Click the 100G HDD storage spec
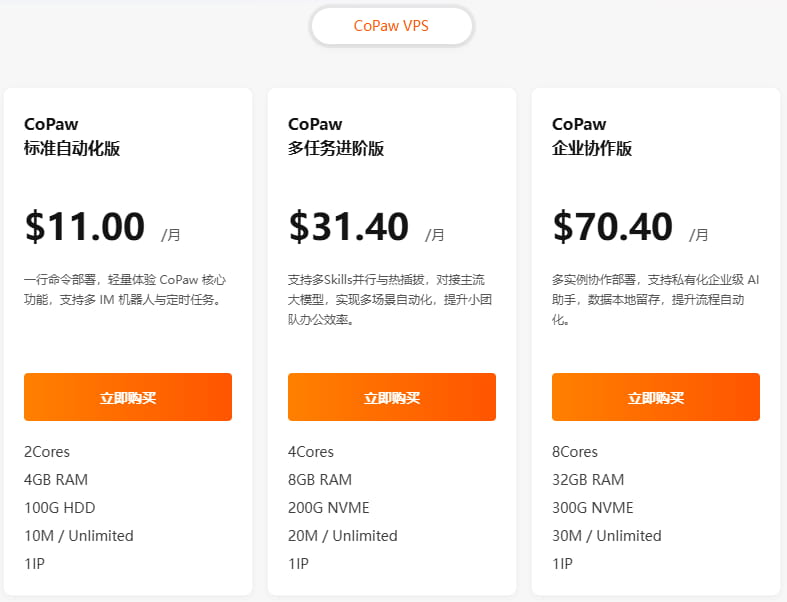Viewport: 787px width, 602px height. pos(60,508)
